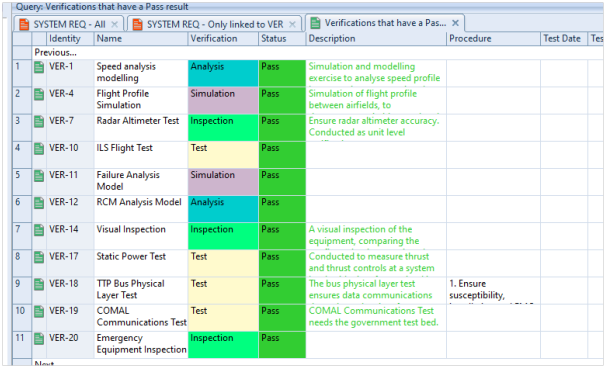Screen dimensions: 606x368
Task: Close the Verifications that have a Pass tab
Action: click(x=456, y=23)
